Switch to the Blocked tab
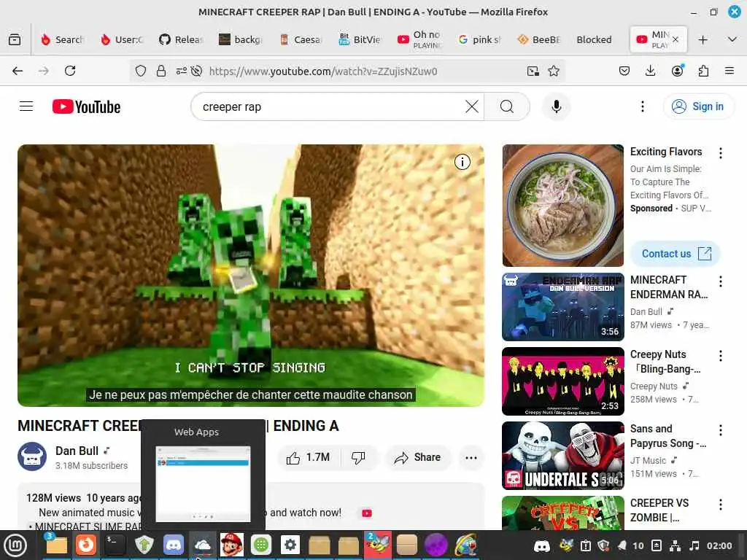This screenshot has height=560, width=747. [594, 39]
